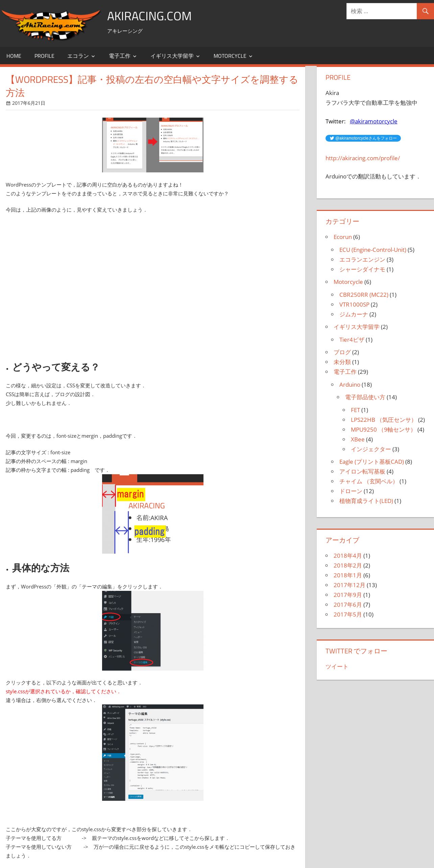This screenshot has height=868, width=434.
Task: Open the アイロン転写基板 category
Action: coord(362,472)
